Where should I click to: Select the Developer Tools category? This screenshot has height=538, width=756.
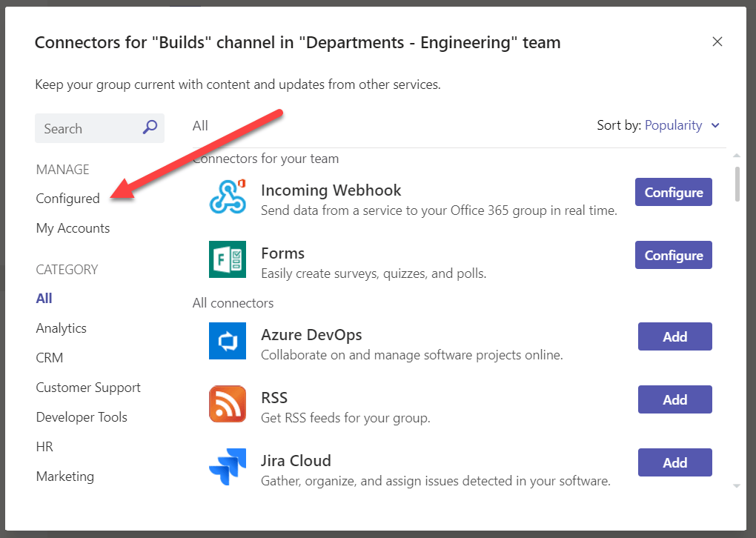click(x=82, y=417)
